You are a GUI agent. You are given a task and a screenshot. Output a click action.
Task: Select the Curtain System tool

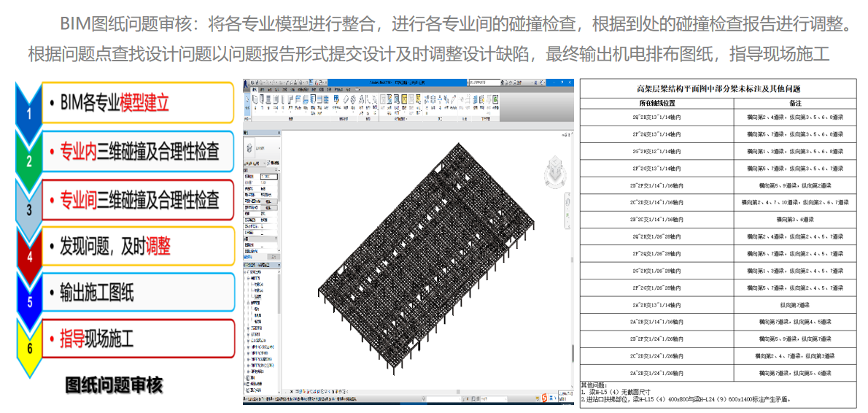[x=313, y=105]
